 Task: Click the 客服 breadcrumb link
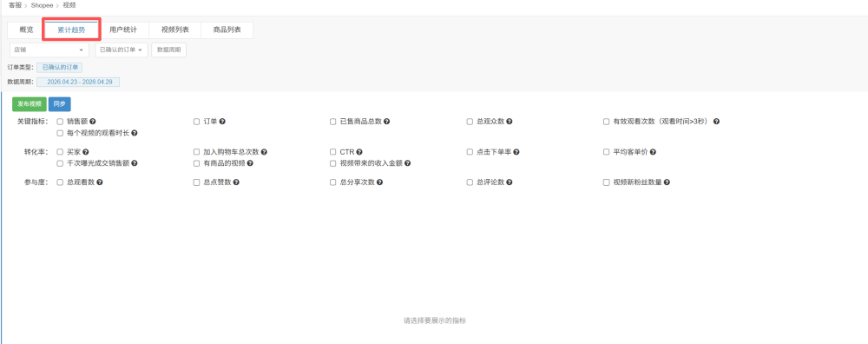click(15, 5)
